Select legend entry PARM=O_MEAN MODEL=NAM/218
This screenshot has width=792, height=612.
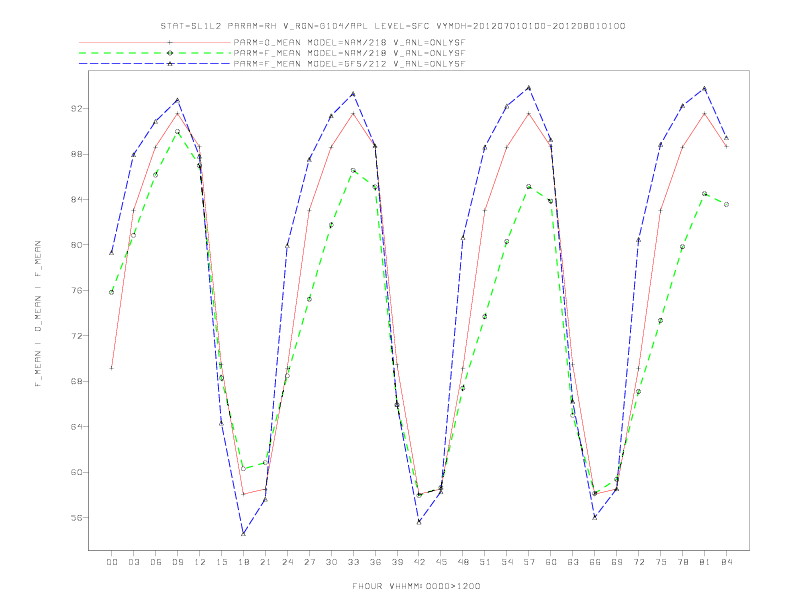(350, 42)
